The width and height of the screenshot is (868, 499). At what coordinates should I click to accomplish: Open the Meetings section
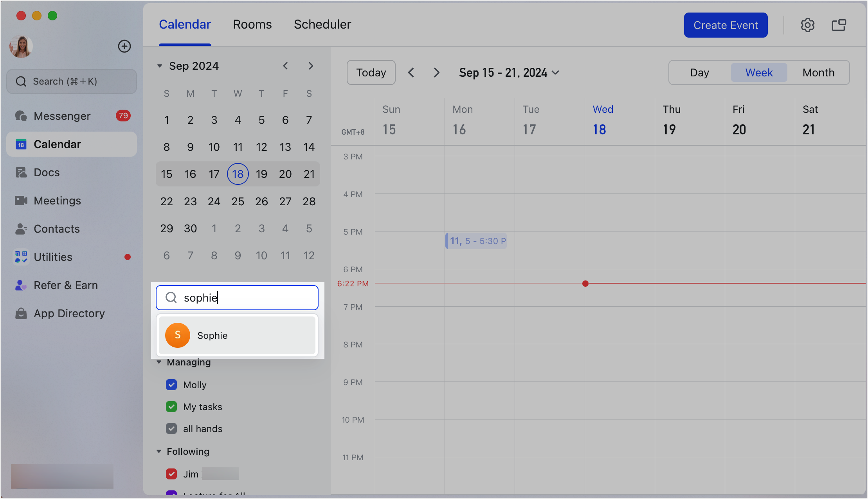pos(57,201)
